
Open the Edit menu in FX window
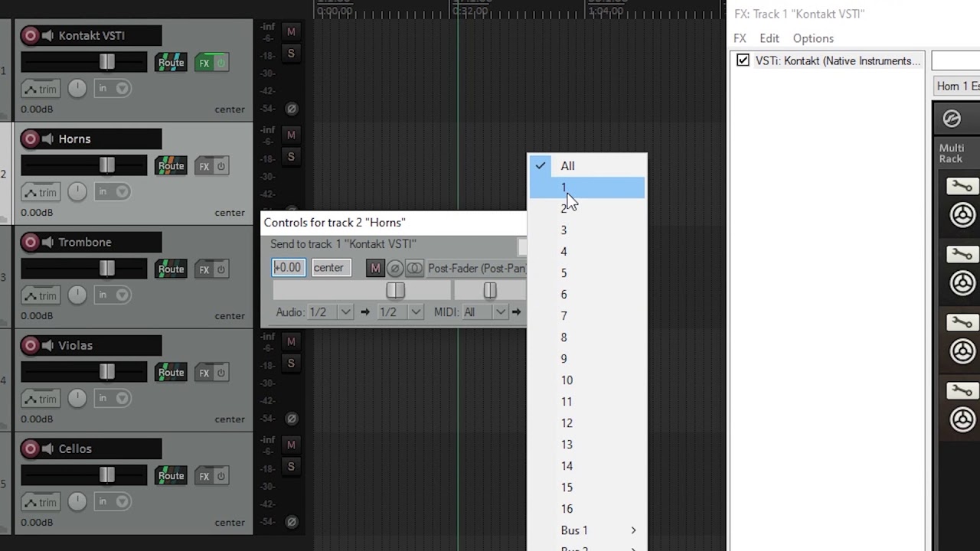click(x=769, y=38)
